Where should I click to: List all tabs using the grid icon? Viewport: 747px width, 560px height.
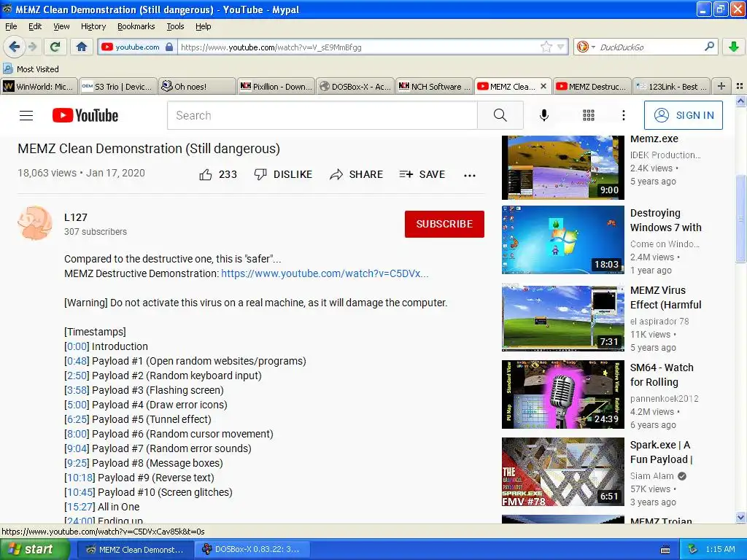point(740,86)
